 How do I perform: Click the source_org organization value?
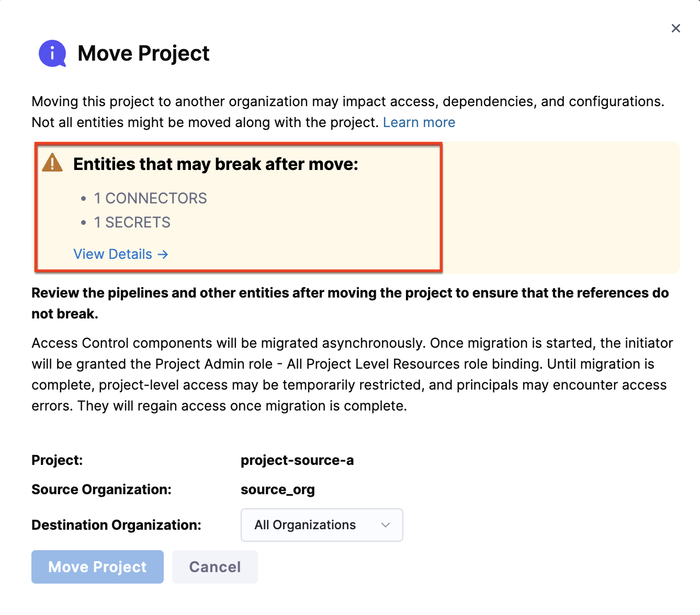click(278, 489)
